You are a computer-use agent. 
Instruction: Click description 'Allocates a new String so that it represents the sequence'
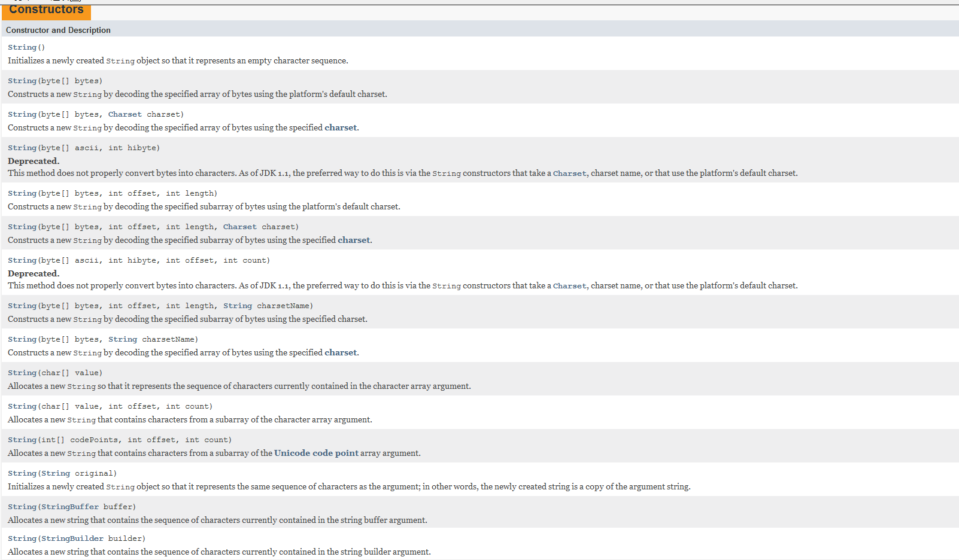point(239,386)
